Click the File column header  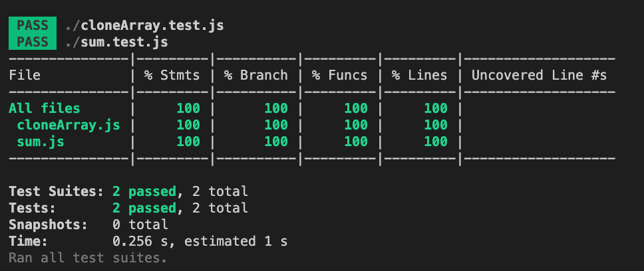tap(25, 75)
